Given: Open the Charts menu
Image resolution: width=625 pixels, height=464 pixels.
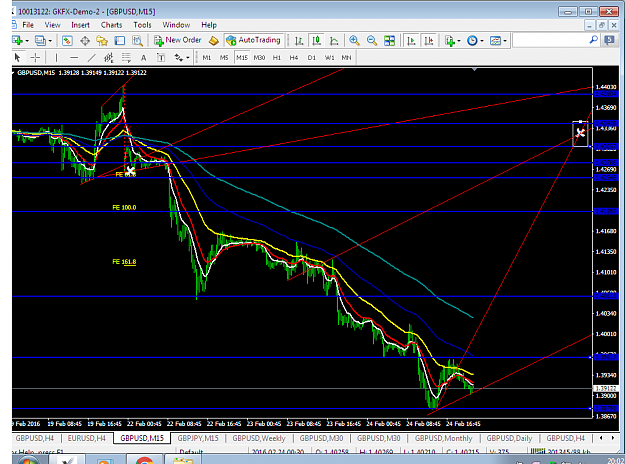Looking at the screenshot, I should click(x=111, y=25).
